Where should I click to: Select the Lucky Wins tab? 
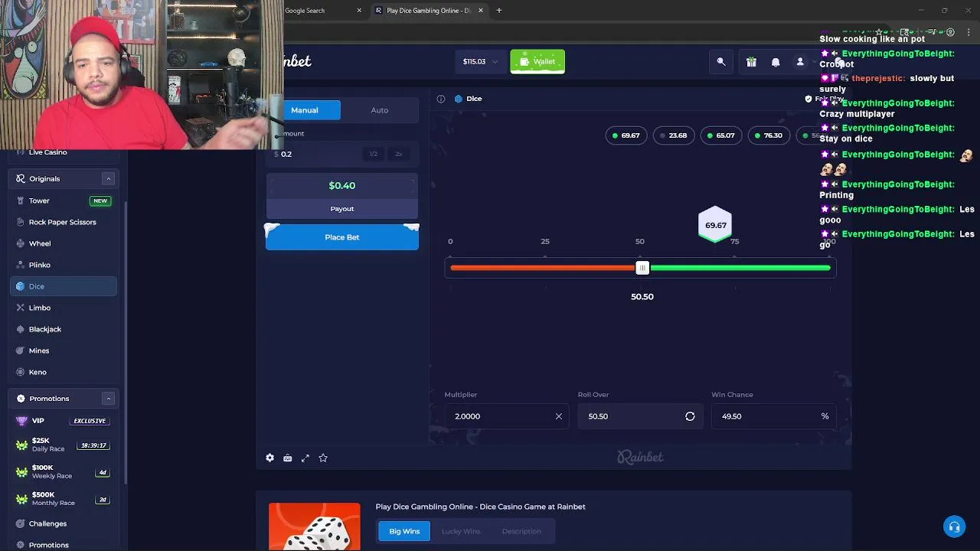(x=461, y=531)
